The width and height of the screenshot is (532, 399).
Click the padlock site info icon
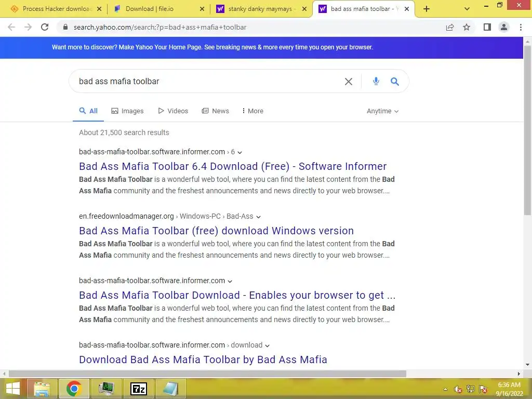65,27
